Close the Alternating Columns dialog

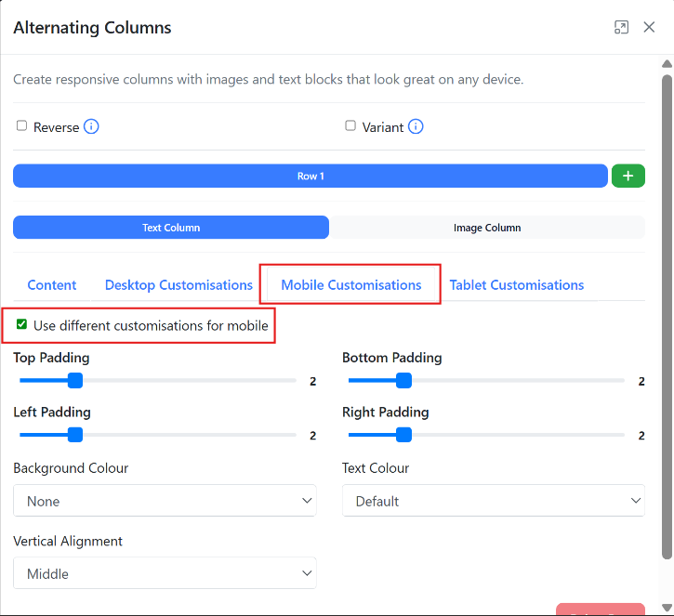tap(650, 28)
